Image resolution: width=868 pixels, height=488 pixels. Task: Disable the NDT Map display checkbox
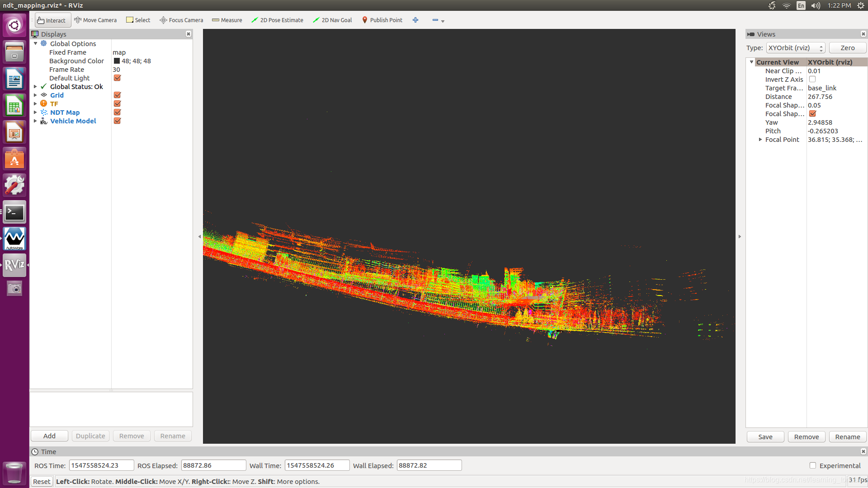click(117, 113)
